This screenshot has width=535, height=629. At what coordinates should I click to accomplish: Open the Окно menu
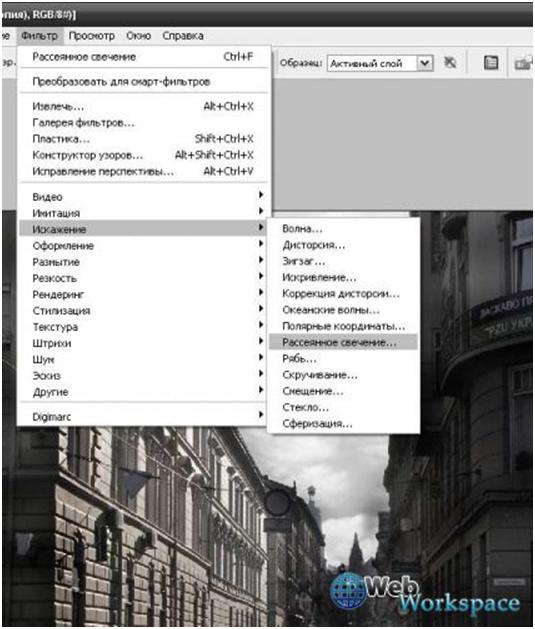click(138, 36)
